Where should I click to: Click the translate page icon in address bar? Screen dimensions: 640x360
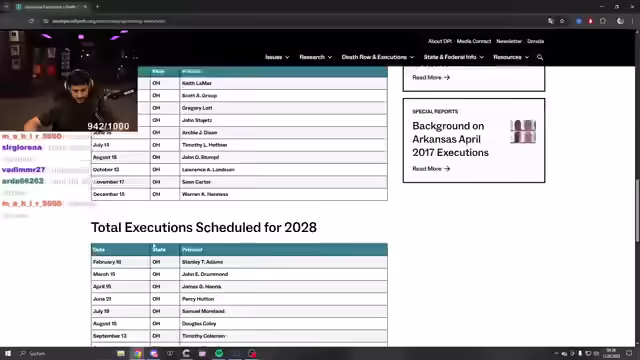coord(551,21)
